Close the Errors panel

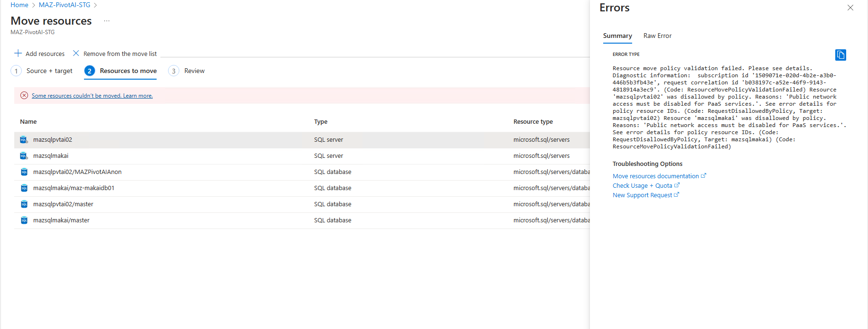pos(850,8)
